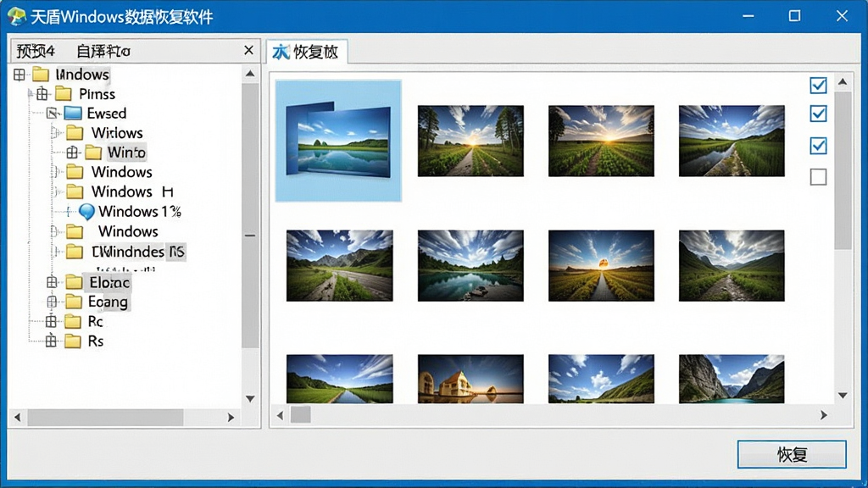Uncheck the second checked checkbox
This screenshot has height=488, width=868.
pos(818,114)
